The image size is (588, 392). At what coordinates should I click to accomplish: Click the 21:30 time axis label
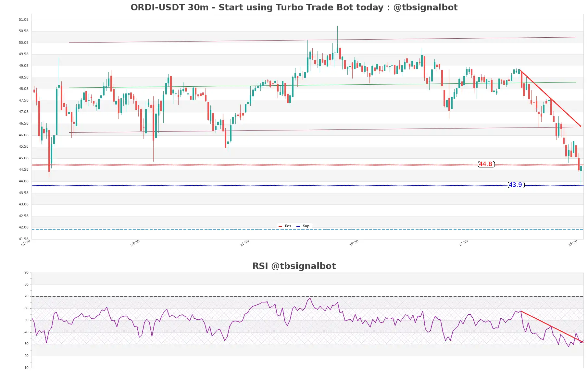[x=244, y=243]
